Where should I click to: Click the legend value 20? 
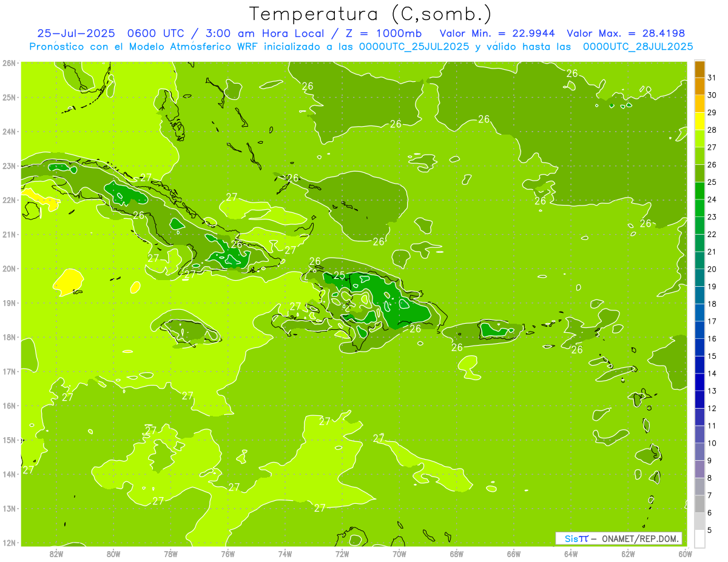(712, 269)
